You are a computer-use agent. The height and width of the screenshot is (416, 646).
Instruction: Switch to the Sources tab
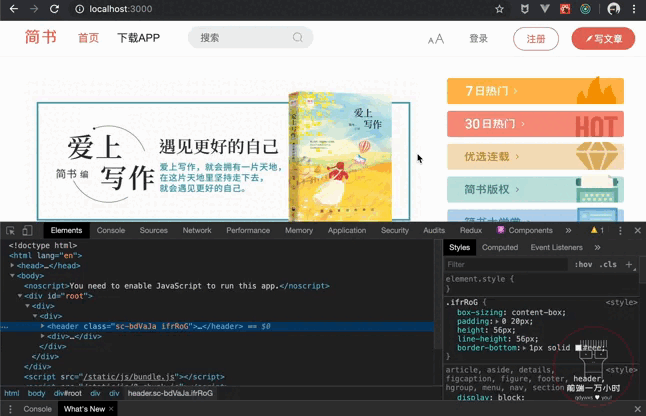point(153,231)
